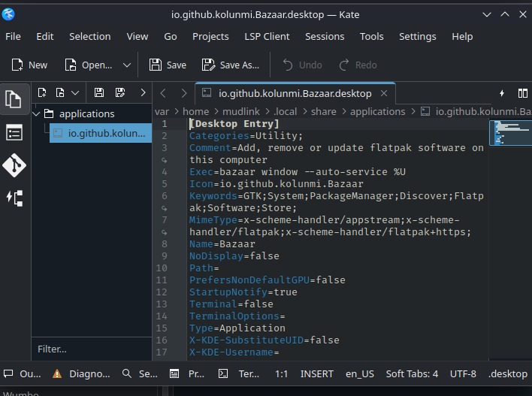Open the Projects menu
This screenshot has height=396, width=532.
(210, 36)
